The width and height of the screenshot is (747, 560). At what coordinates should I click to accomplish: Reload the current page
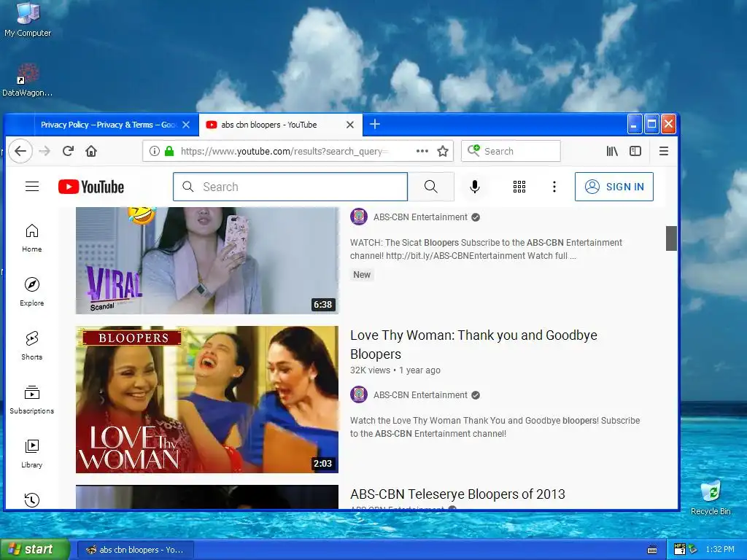click(x=68, y=151)
